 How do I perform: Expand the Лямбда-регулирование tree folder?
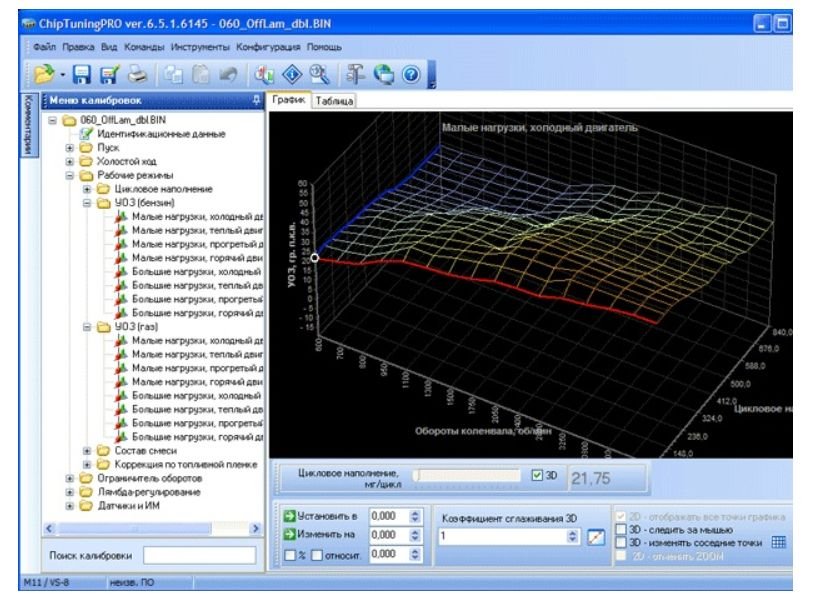point(71,492)
